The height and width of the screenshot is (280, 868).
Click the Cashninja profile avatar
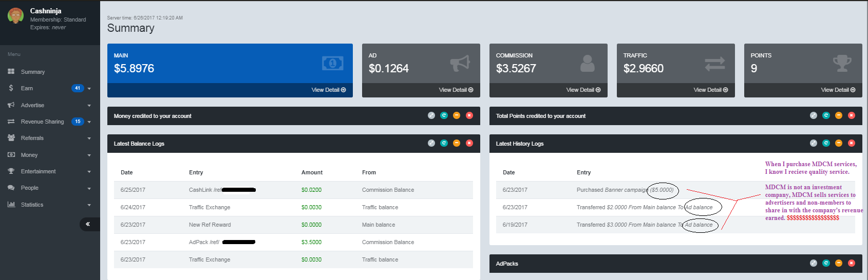[x=15, y=16]
